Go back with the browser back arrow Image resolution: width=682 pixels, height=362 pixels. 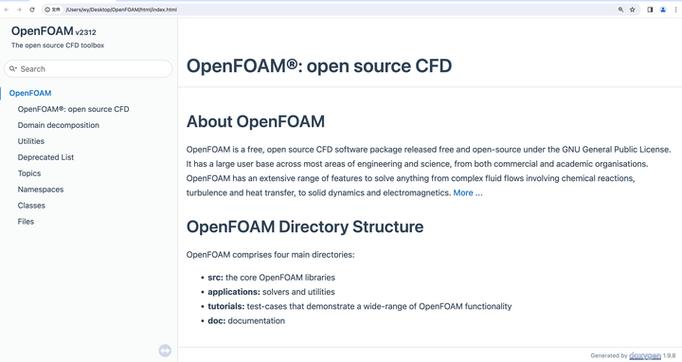point(7,10)
